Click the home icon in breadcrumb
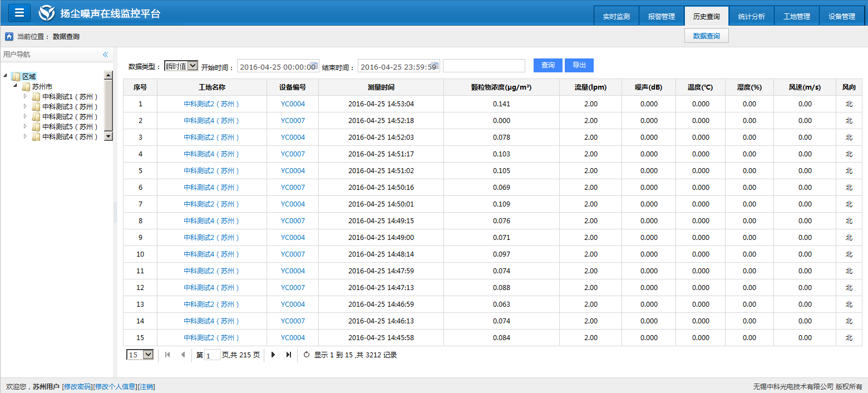Screen dimensions: 868x393 click(9, 37)
